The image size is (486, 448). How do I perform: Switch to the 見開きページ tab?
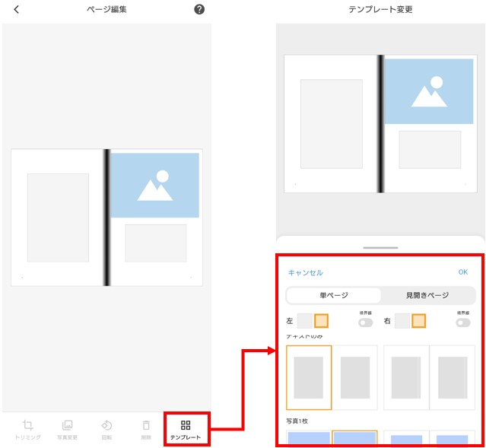(427, 295)
